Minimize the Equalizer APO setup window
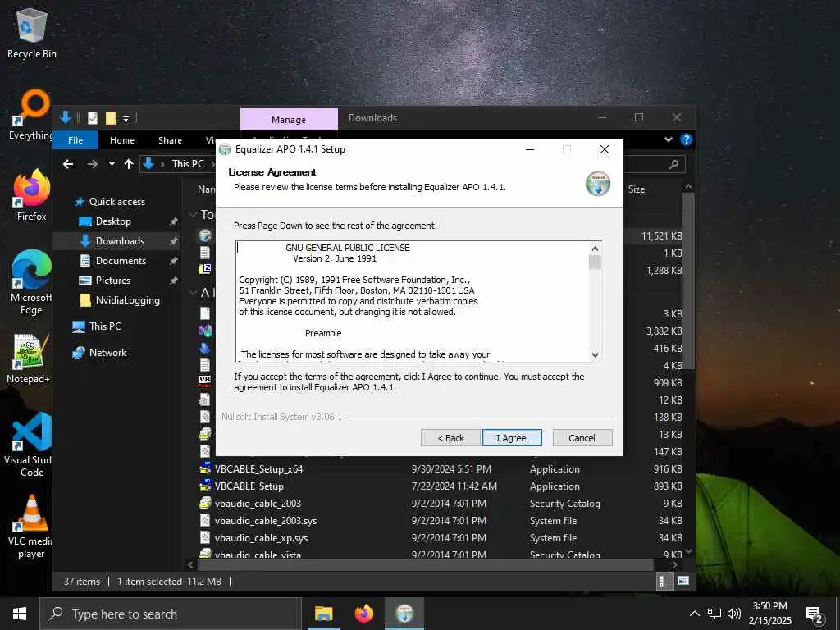The width and height of the screenshot is (840, 630). click(530, 149)
